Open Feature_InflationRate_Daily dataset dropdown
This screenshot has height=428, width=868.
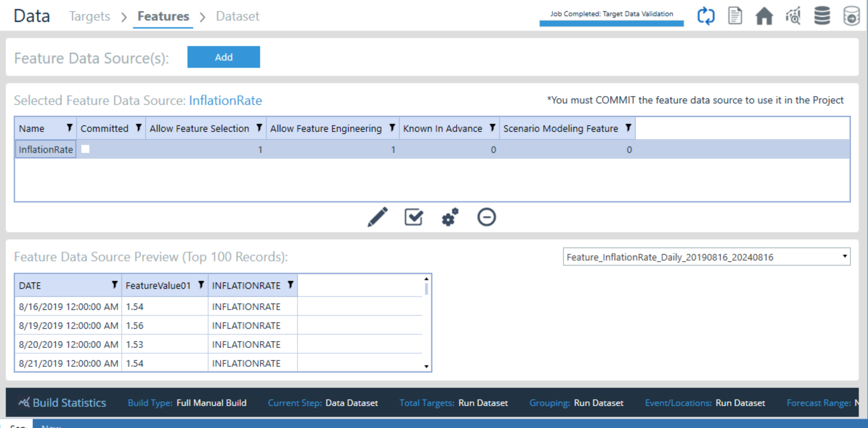844,256
